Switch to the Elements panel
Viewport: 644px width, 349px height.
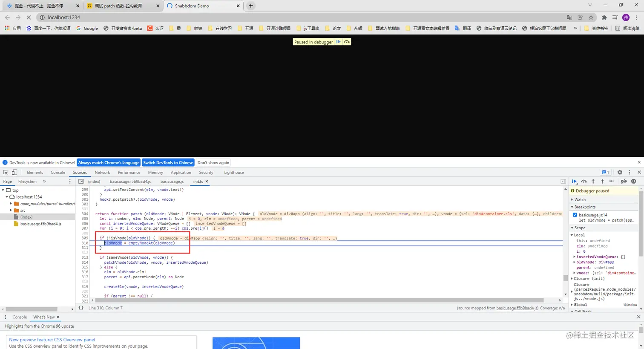[35, 173]
